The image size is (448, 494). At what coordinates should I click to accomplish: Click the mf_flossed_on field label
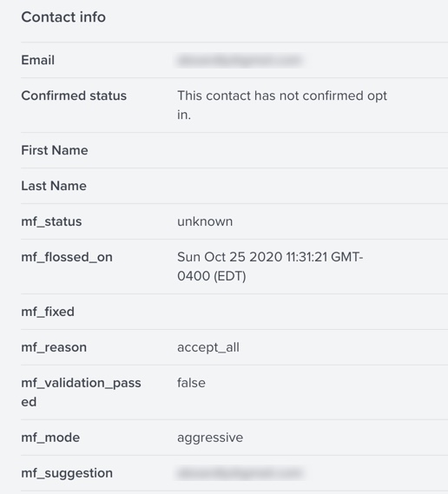tap(67, 257)
